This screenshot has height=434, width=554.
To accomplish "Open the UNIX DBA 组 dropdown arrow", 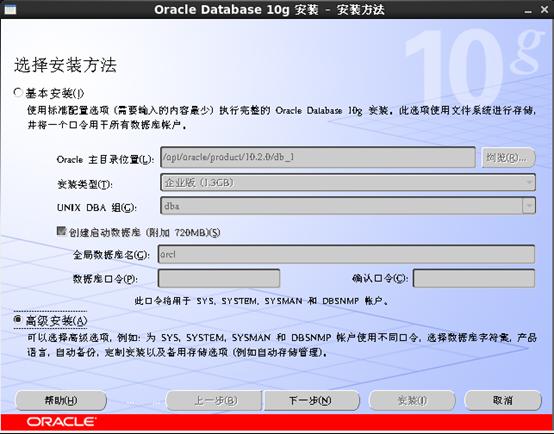I will pyautogui.click(x=529, y=206).
